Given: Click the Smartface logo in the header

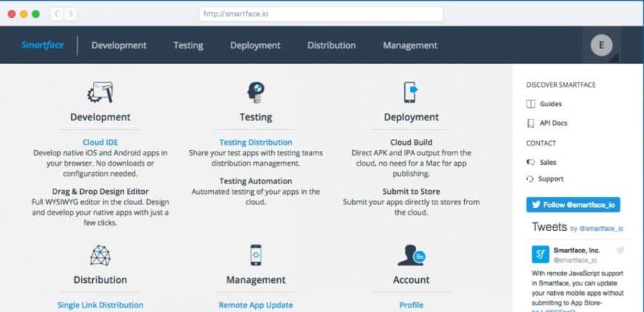Looking at the screenshot, I should [42, 45].
